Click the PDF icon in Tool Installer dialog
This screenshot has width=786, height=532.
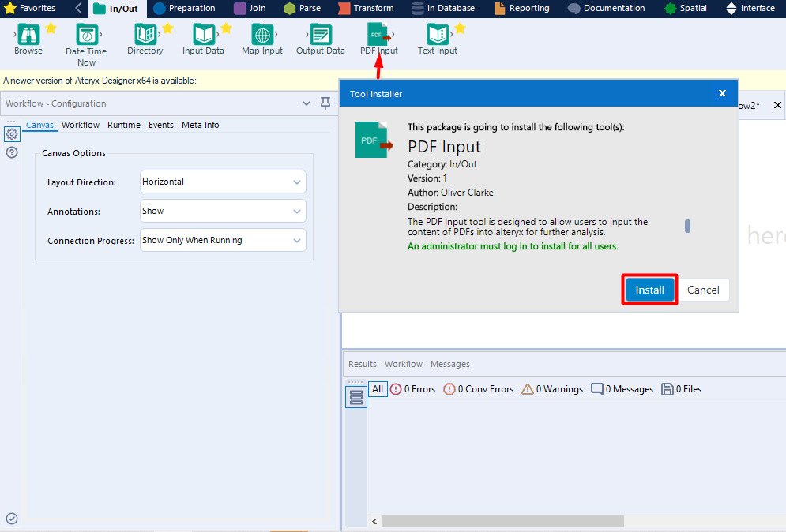click(x=374, y=140)
